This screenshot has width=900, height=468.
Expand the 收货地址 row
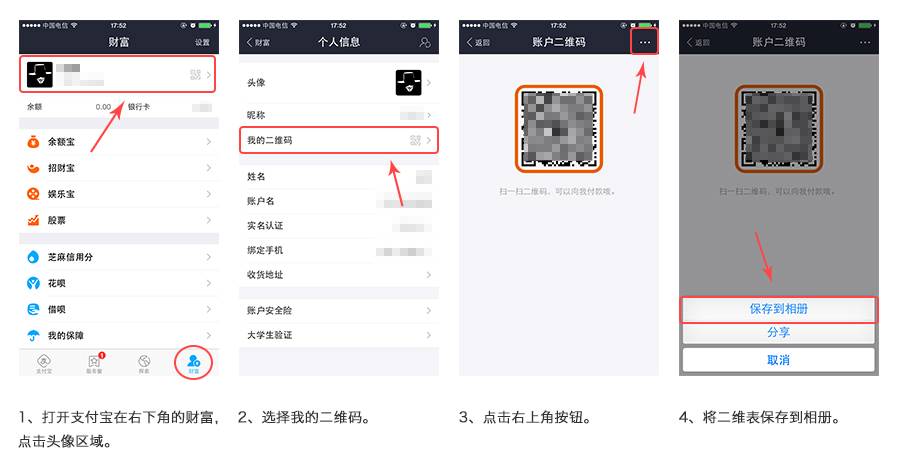click(x=339, y=274)
